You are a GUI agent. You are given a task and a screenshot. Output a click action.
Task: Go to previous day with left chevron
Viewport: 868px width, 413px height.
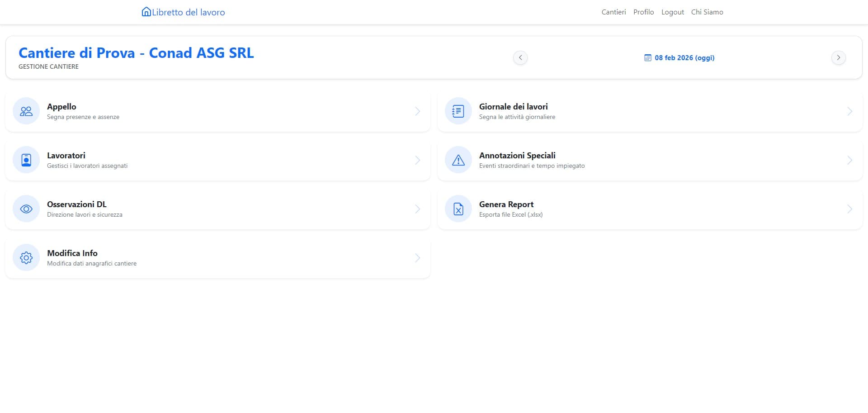coord(520,57)
